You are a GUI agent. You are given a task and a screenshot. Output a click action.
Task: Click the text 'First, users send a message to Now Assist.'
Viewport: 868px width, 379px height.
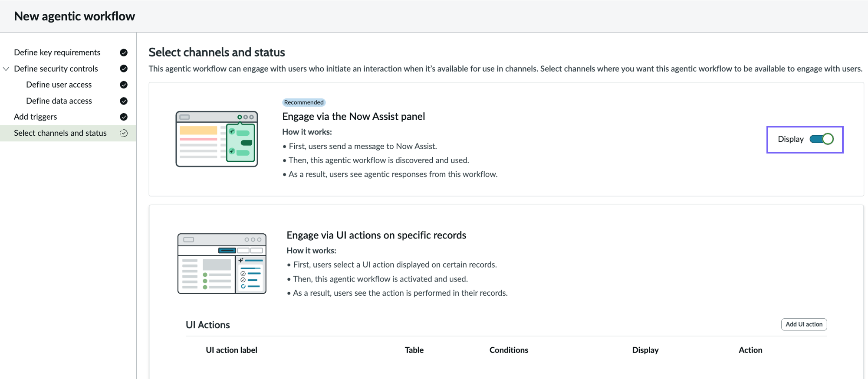pyautogui.click(x=363, y=146)
